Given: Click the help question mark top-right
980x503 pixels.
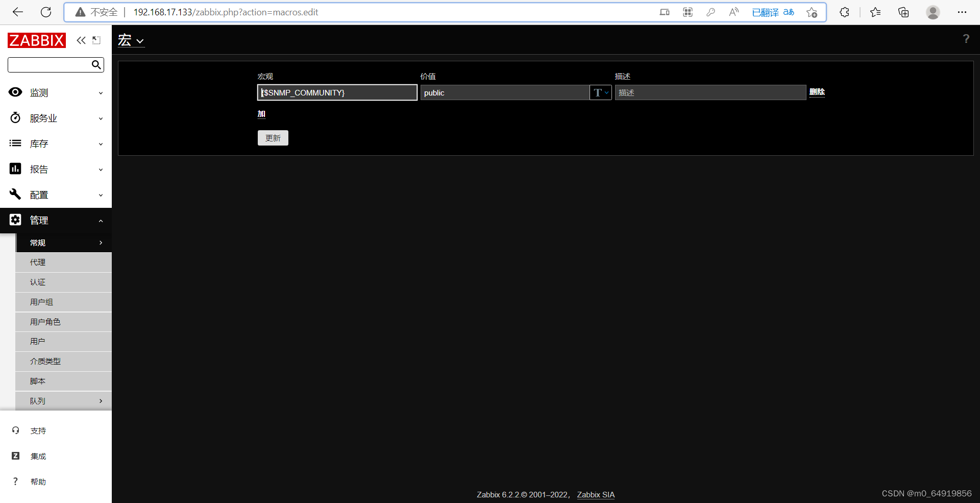Looking at the screenshot, I should coord(966,39).
